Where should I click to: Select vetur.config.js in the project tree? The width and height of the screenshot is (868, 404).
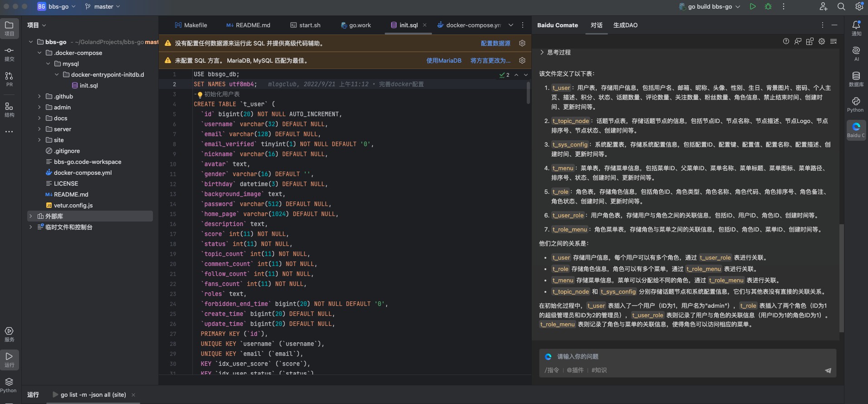pyautogui.click(x=69, y=205)
